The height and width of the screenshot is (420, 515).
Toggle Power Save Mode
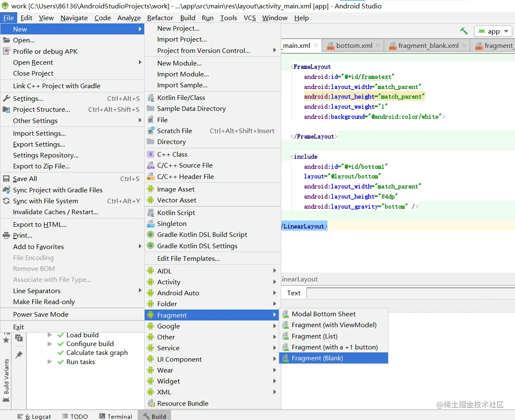coord(41,314)
